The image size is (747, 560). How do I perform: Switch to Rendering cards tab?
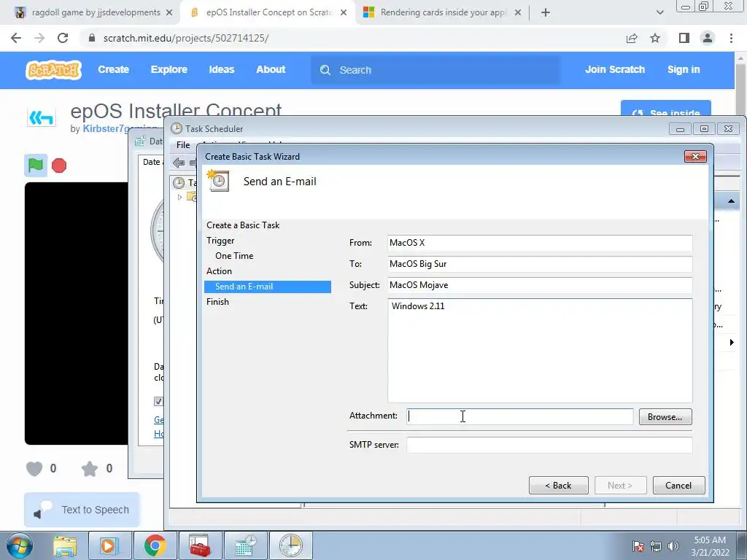441,12
